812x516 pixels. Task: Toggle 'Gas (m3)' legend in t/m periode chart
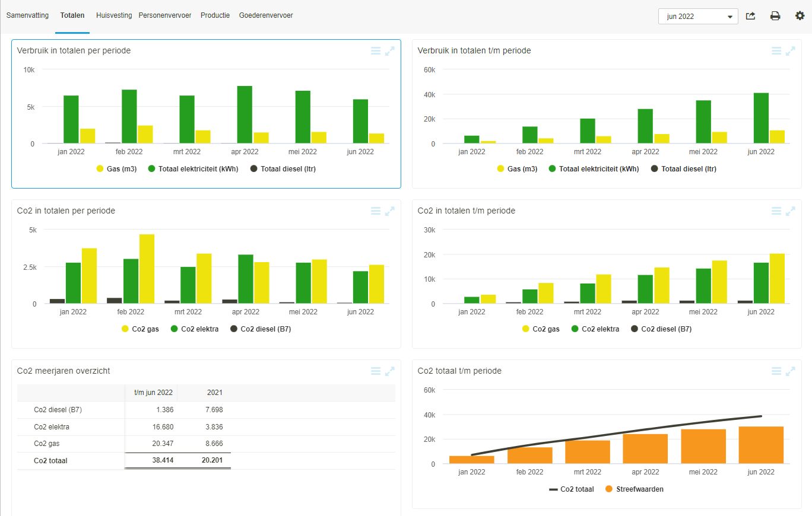(518, 169)
